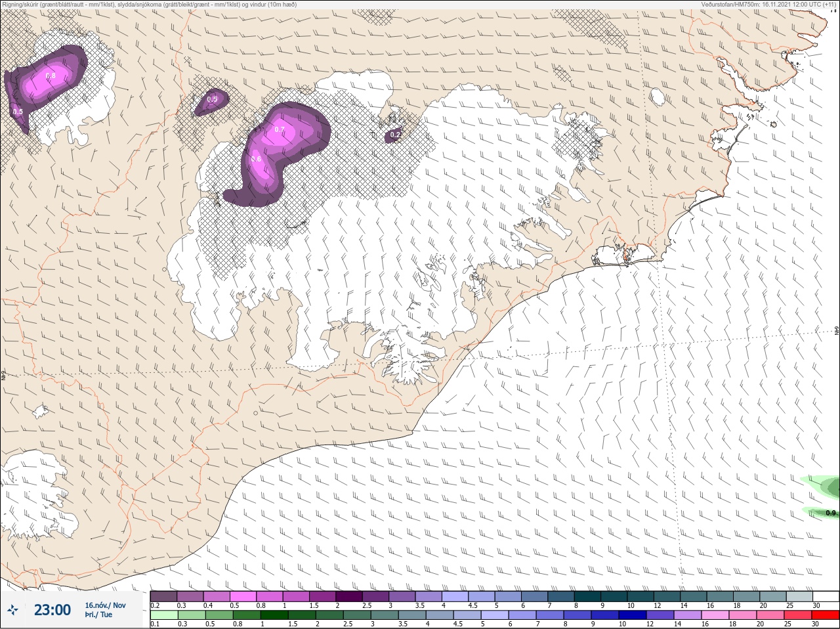The height and width of the screenshot is (629, 840).
Task: Click the 0.7 precipitation value on the map
Action: 280,130
